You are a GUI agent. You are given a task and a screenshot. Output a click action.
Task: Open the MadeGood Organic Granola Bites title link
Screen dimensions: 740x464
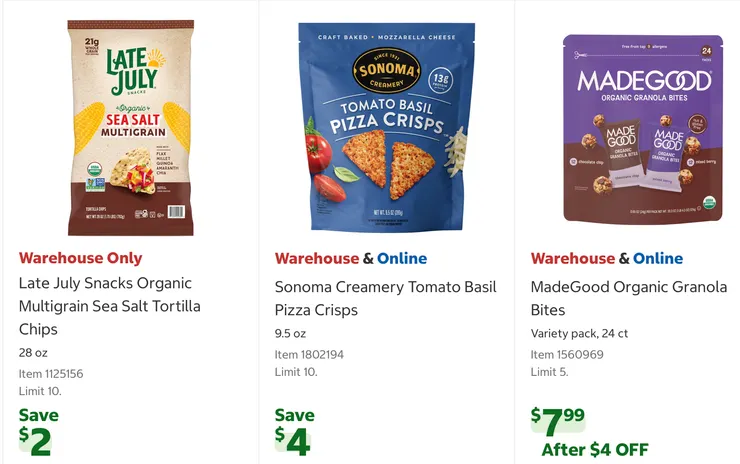628,298
